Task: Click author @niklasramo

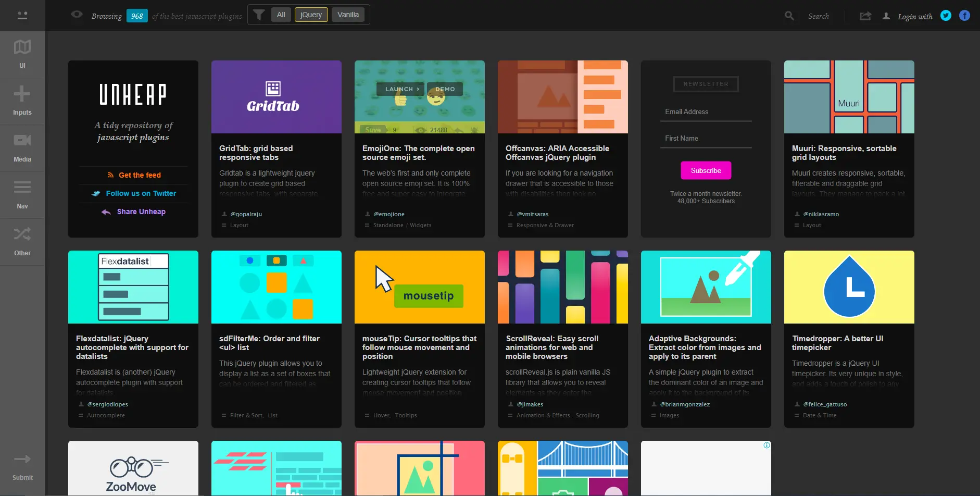Action: coord(821,214)
